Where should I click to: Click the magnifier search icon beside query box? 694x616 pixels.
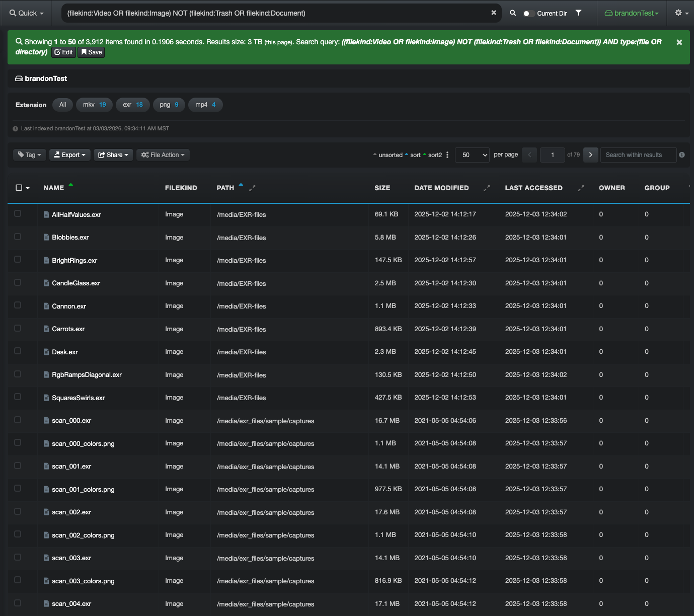[513, 13]
